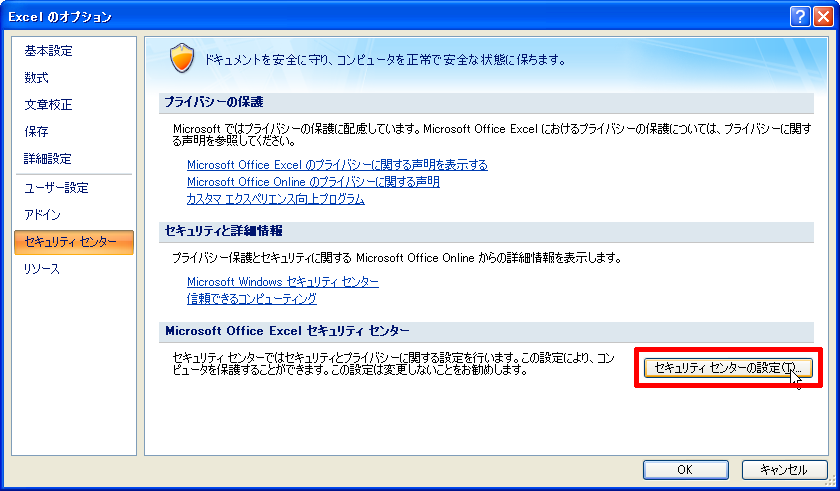Follow the 信頼できるコンピューティング link

point(252,299)
